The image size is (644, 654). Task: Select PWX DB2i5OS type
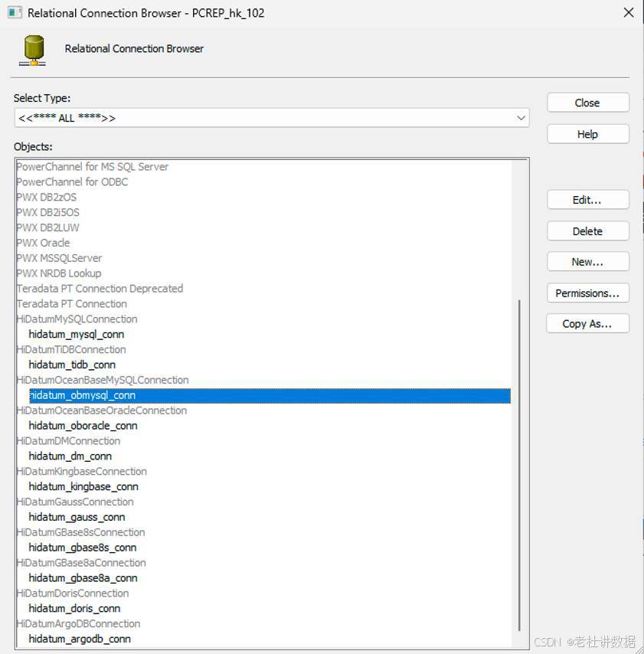pos(47,212)
